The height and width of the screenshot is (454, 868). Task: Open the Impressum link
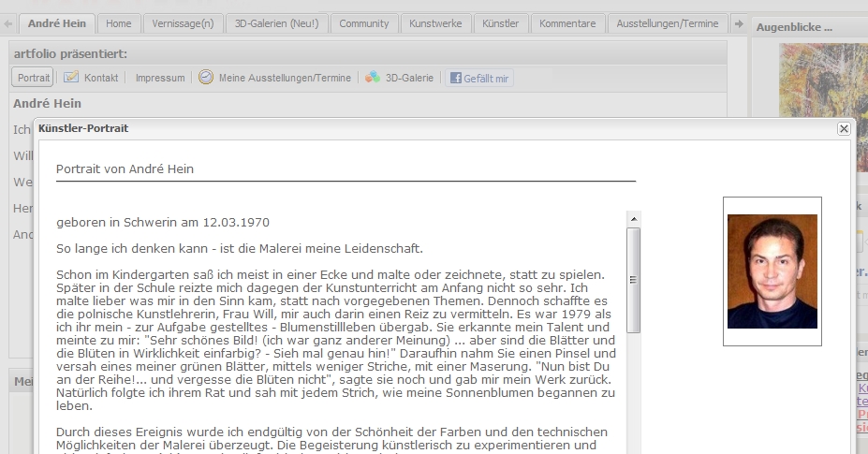click(159, 79)
